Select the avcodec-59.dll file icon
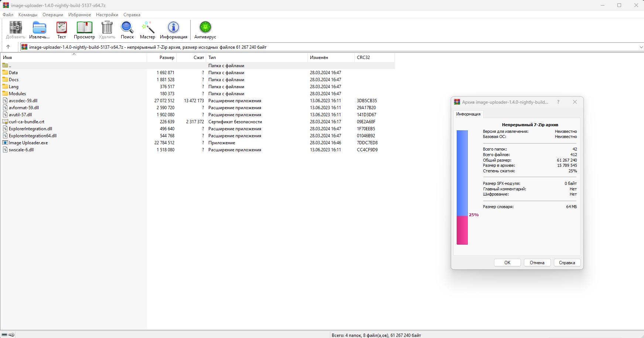The height and width of the screenshot is (338, 644). [5, 101]
